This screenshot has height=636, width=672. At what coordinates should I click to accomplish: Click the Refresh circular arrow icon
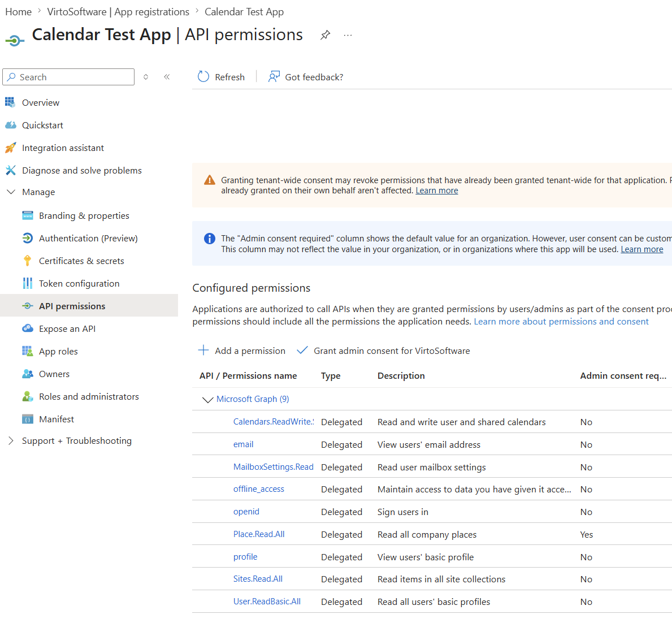(x=203, y=77)
